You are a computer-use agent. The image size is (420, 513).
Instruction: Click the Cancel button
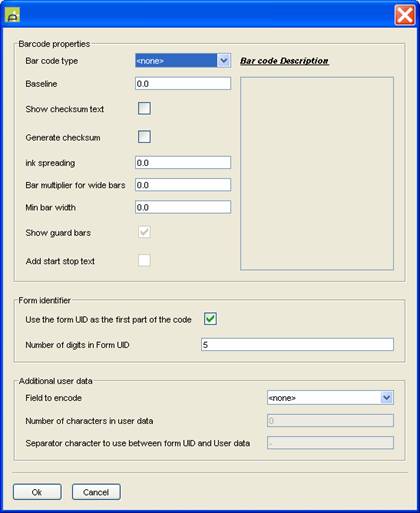(96, 492)
